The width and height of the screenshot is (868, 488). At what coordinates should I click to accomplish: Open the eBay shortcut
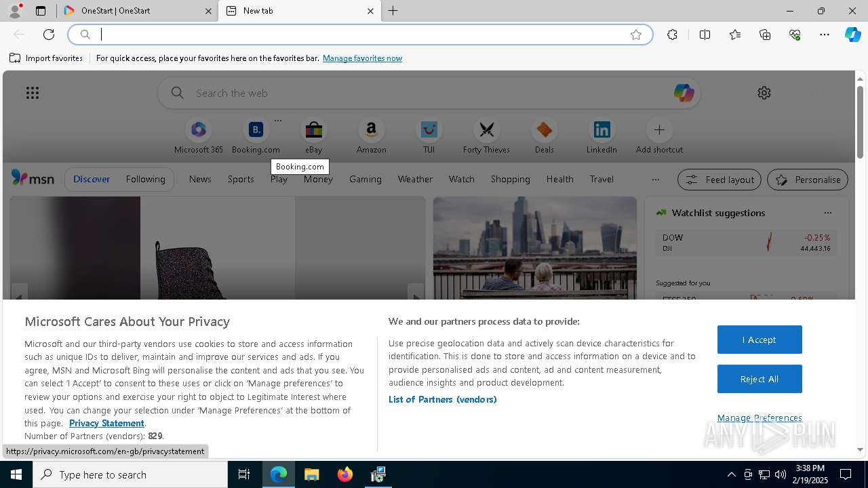point(313,136)
